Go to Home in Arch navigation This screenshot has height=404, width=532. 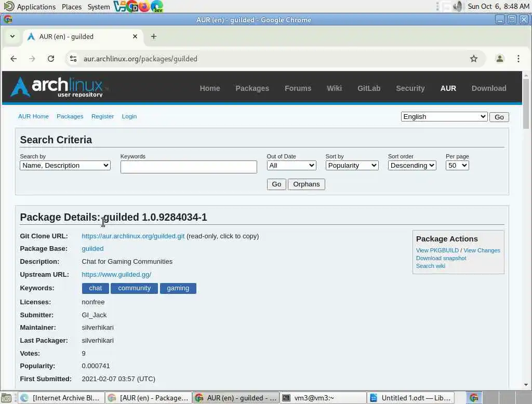pyautogui.click(x=210, y=88)
